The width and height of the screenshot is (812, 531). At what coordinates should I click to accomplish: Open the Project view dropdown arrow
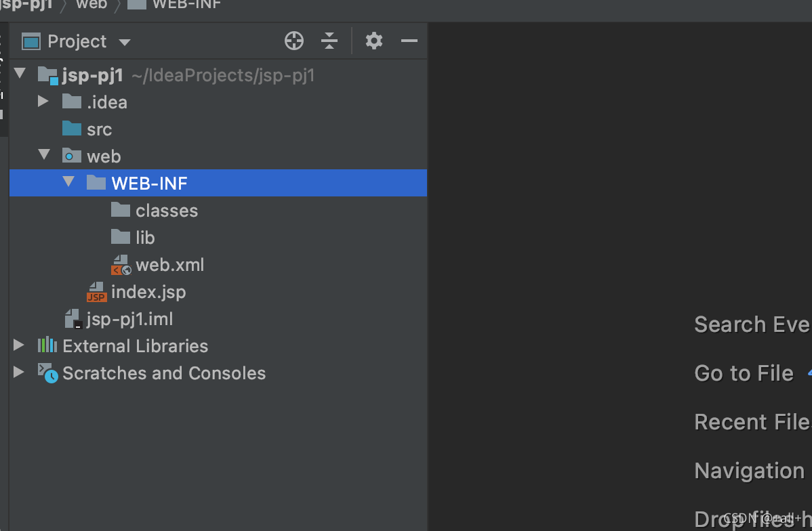[x=124, y=43]
